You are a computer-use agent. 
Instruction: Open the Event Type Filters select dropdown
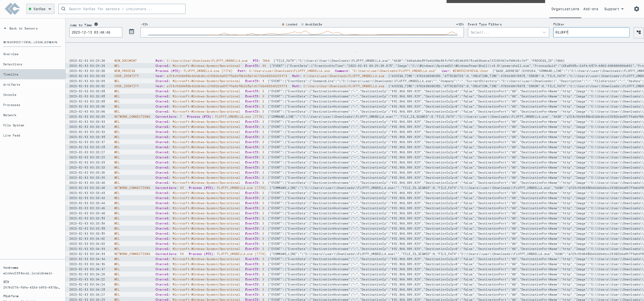point(508,32)
